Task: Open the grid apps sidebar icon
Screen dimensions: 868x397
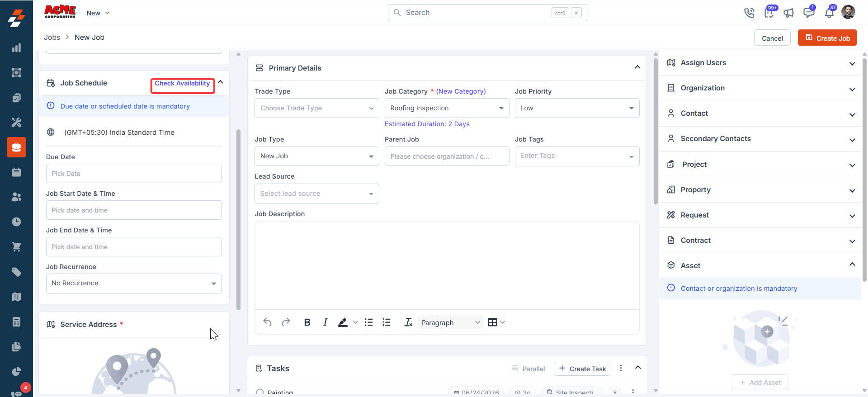Action: [16, 72]
